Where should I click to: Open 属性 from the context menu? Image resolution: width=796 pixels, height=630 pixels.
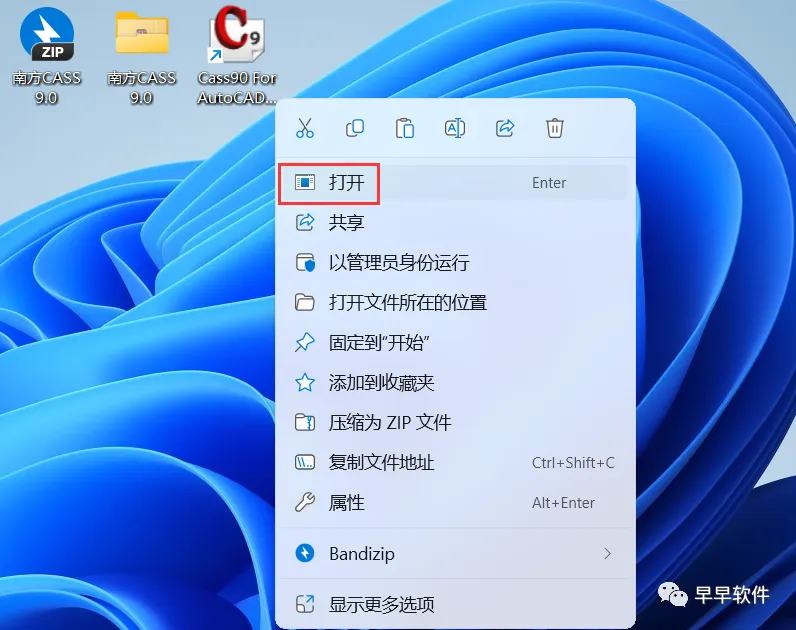(454, 503)
